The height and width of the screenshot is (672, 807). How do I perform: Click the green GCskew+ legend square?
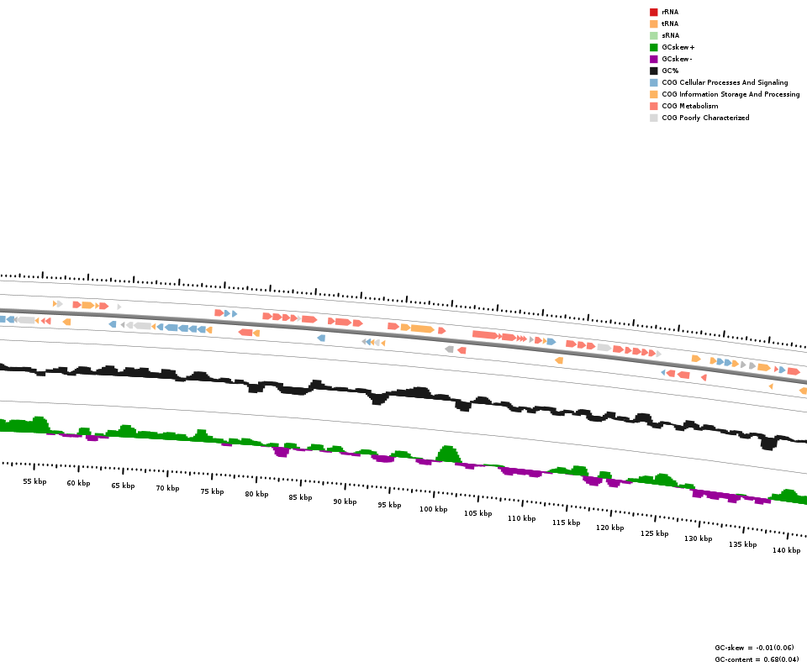coord(653,47)
